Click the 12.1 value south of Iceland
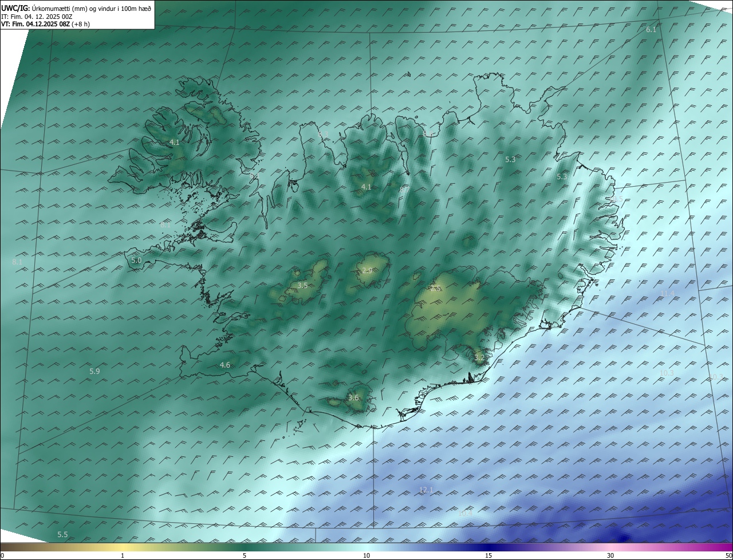733x560 pixels. point(426,490)
